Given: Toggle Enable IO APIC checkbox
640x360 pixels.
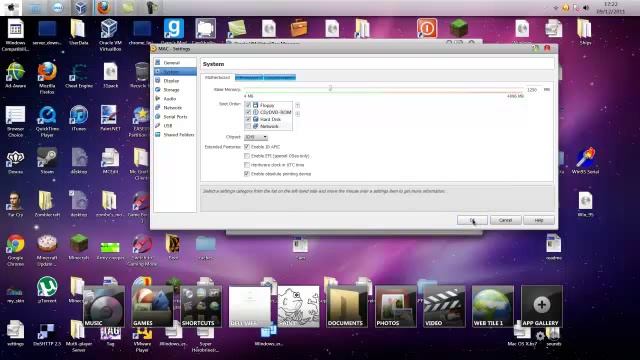Looking at the screenshot, I should click(247, 147).
